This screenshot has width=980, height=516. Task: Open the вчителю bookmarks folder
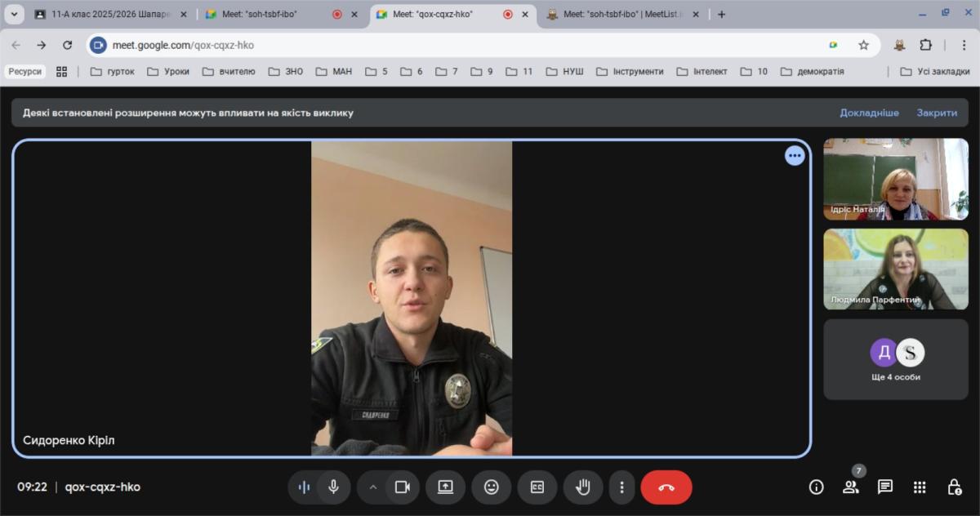[x=229, y=72]
